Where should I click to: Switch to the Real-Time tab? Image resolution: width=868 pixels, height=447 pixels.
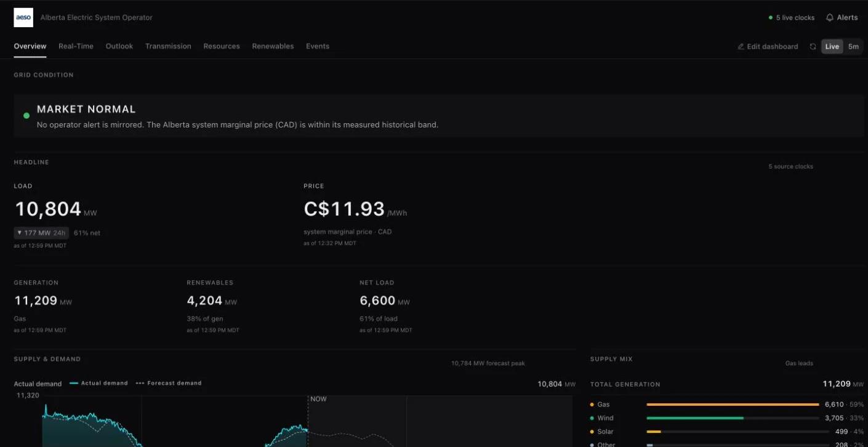76,46
